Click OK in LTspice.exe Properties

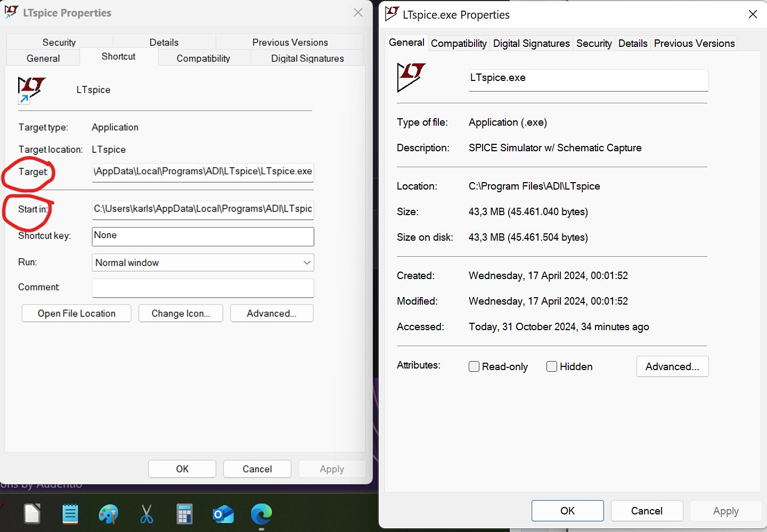tap(567, 511)
